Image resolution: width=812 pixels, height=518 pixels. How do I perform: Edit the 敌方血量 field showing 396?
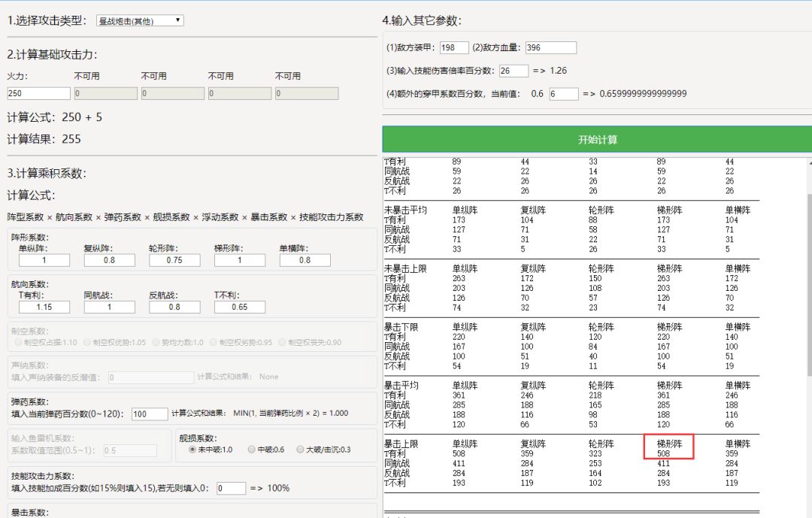pos(551,47)
